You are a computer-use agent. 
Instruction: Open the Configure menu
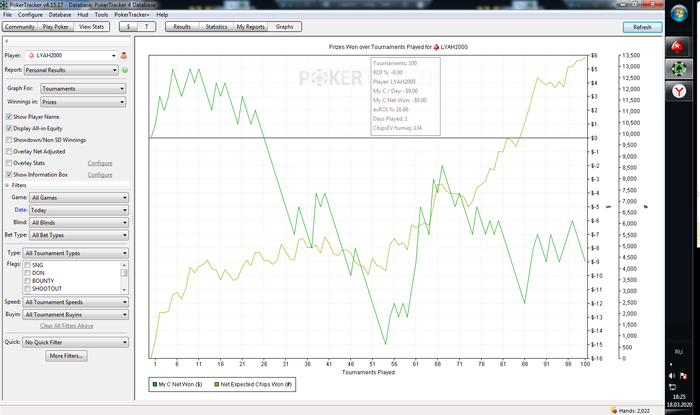point(30,15)
